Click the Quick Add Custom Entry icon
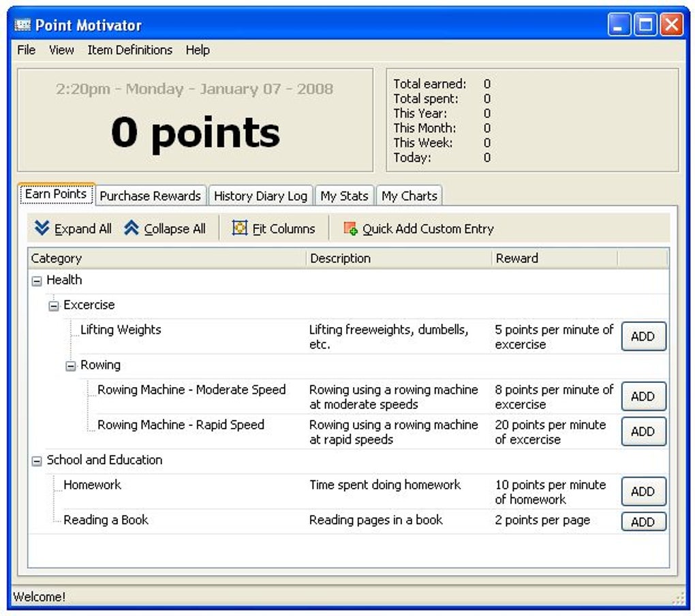Viewport: 695px width, 616px height. coord(349,229)
